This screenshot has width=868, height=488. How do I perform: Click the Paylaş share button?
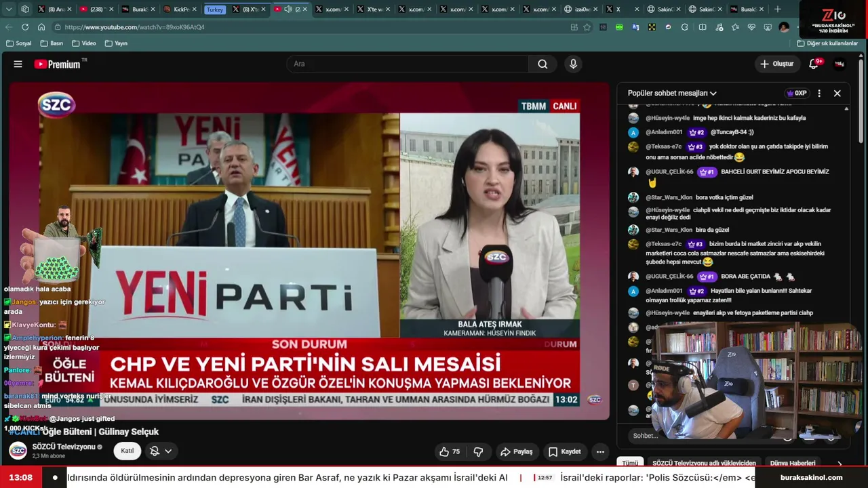click(x=516, y=451)
